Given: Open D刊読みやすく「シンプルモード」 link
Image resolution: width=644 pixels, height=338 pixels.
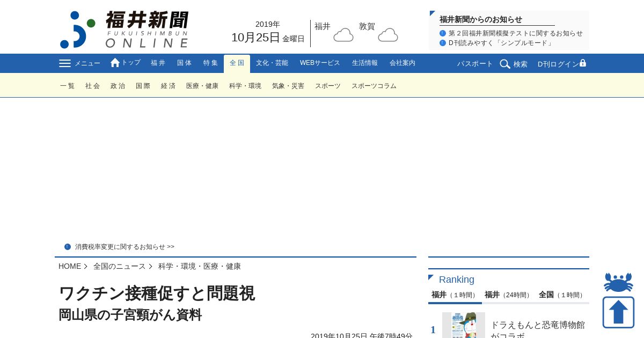Looking at the screenshot, I should pos(501,43).
